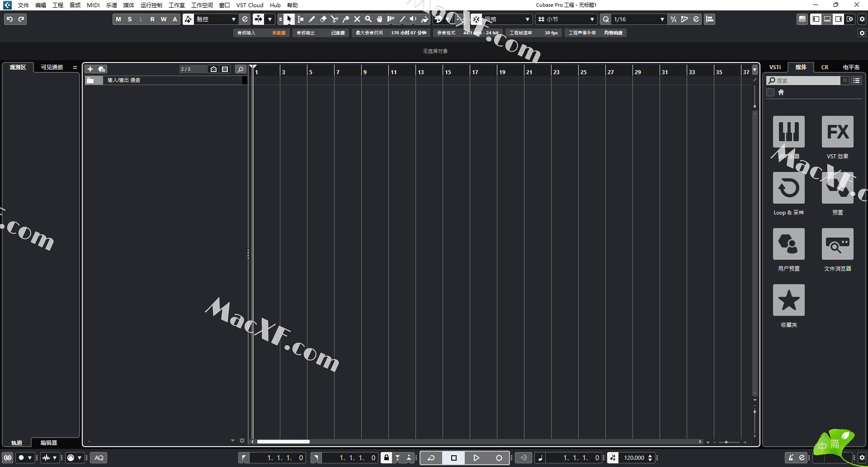Select the Comp hand tool

click(x=380, y=19)
